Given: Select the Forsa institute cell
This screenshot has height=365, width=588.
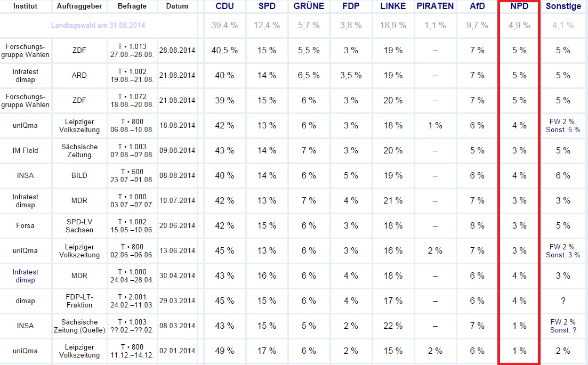Looking at the screenshot, I should click(25, 225).
